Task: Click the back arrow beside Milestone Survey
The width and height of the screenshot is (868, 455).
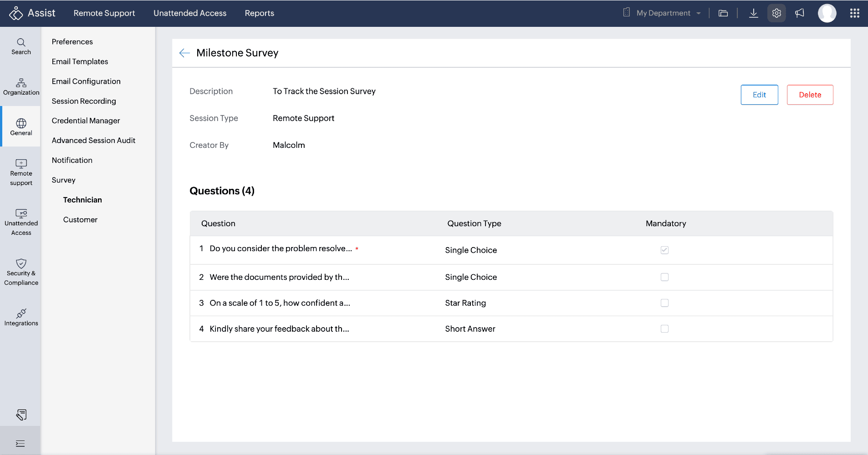Action: [x=184, y=53]
